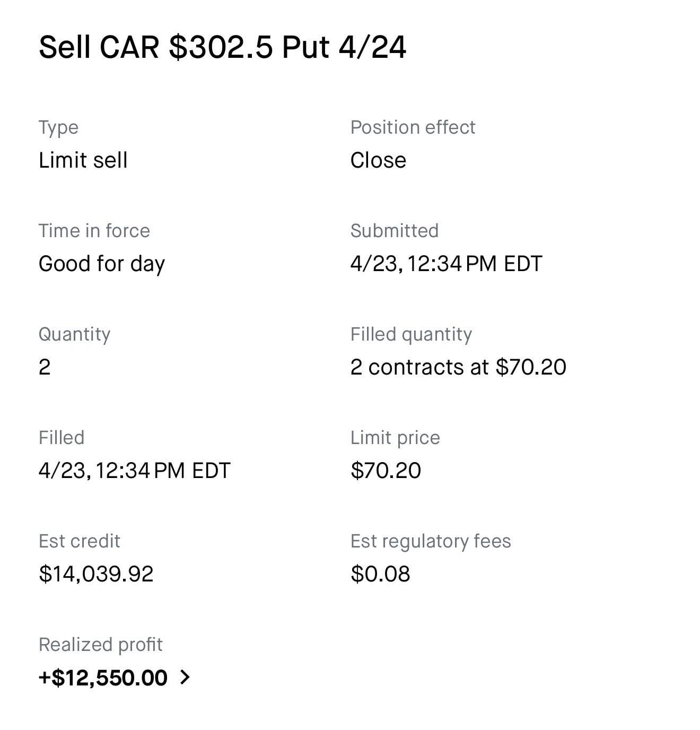This screenshot has height=730, width=700.
Task: Click the Filled quantity label
Action: coord(411,334)
